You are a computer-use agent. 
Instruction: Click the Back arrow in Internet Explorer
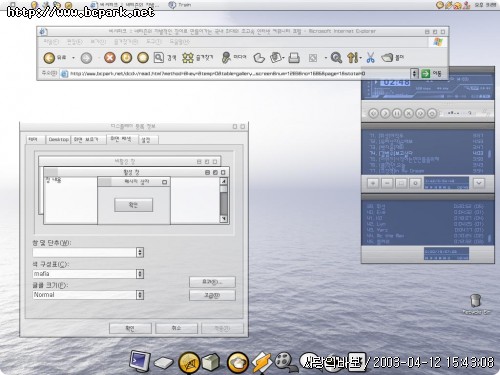click(49, 58)
